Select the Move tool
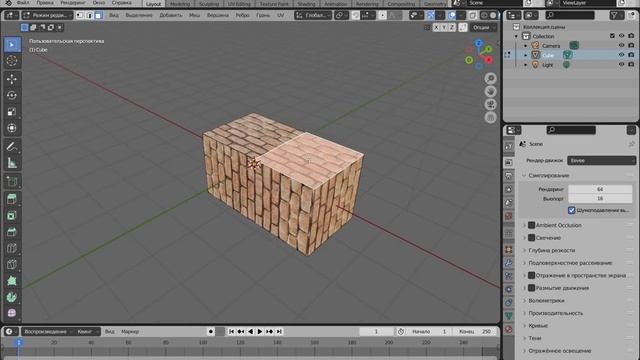 (12, 79)
